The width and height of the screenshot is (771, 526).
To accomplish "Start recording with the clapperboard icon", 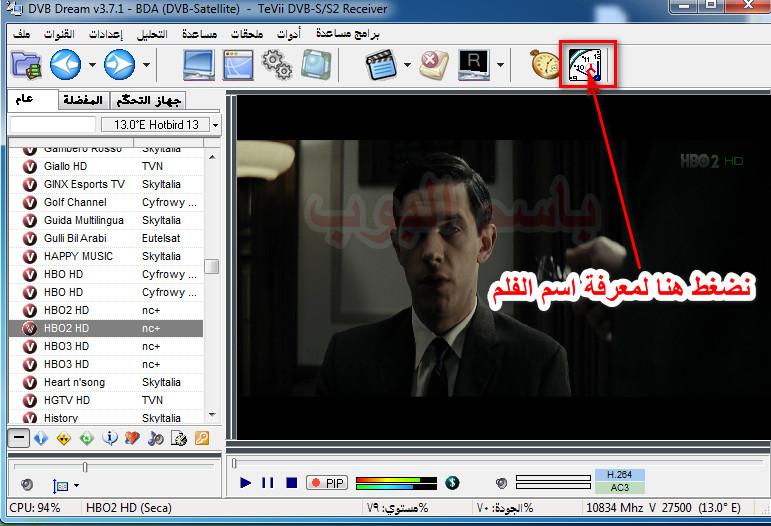I will point(381,64).
